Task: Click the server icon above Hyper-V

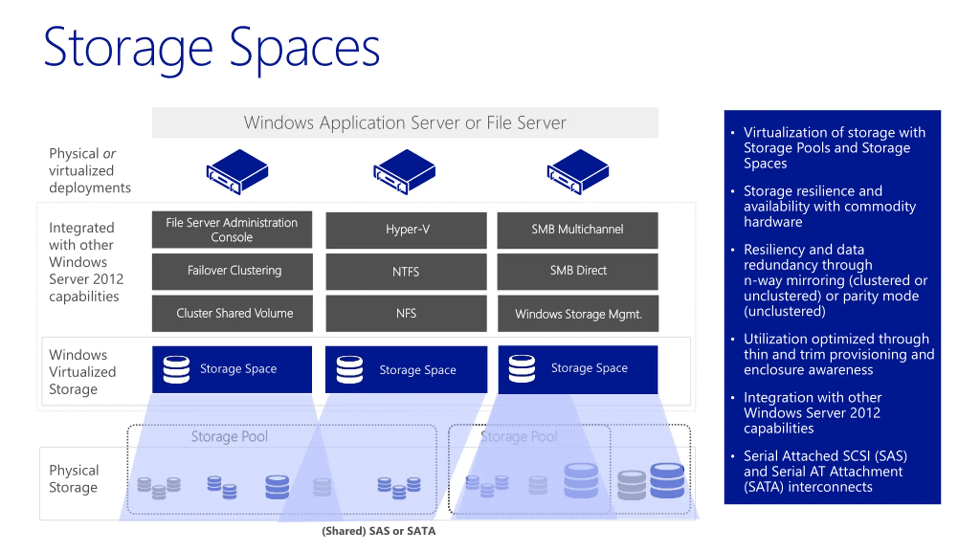Action: pyautogui.click(x=404, y=172)
